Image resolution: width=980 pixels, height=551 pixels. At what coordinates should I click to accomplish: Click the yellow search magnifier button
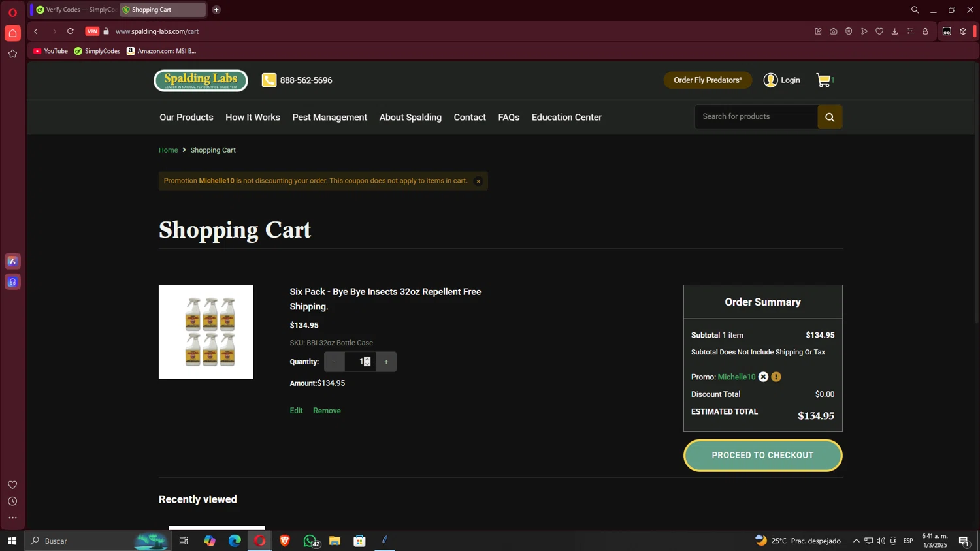pos(830,117)
